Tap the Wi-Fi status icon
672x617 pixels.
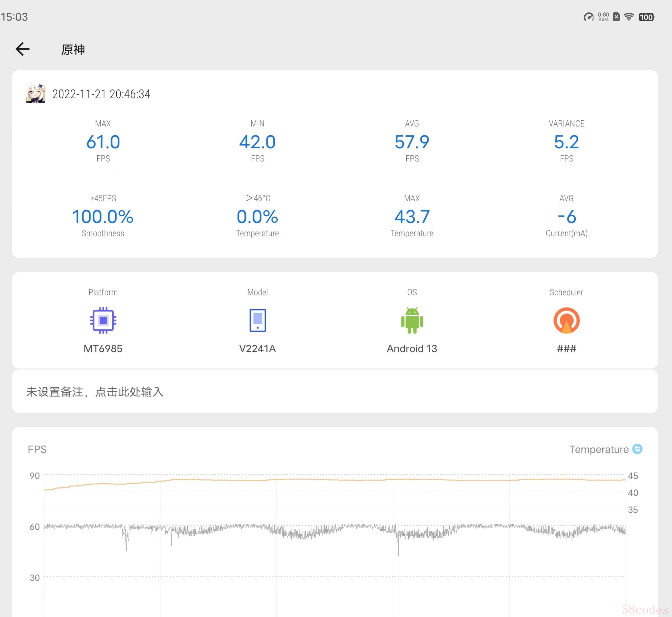click(629, 17)
